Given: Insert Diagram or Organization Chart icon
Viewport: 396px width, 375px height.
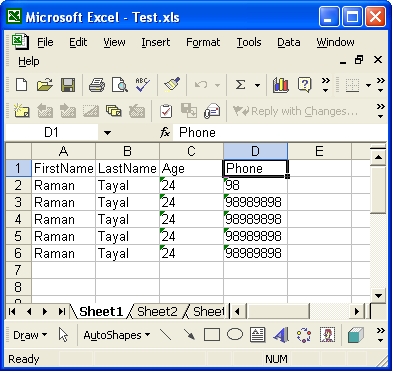Looking at the screenshot, I should coord(304,335).
